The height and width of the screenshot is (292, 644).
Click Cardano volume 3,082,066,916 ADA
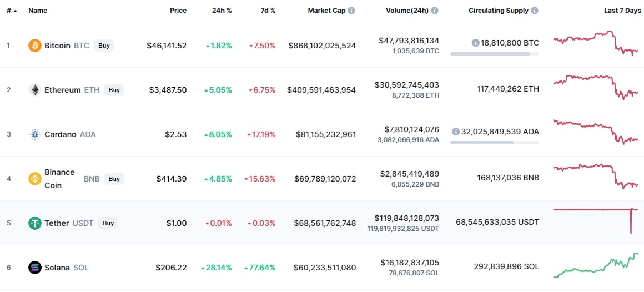(408, 140)
